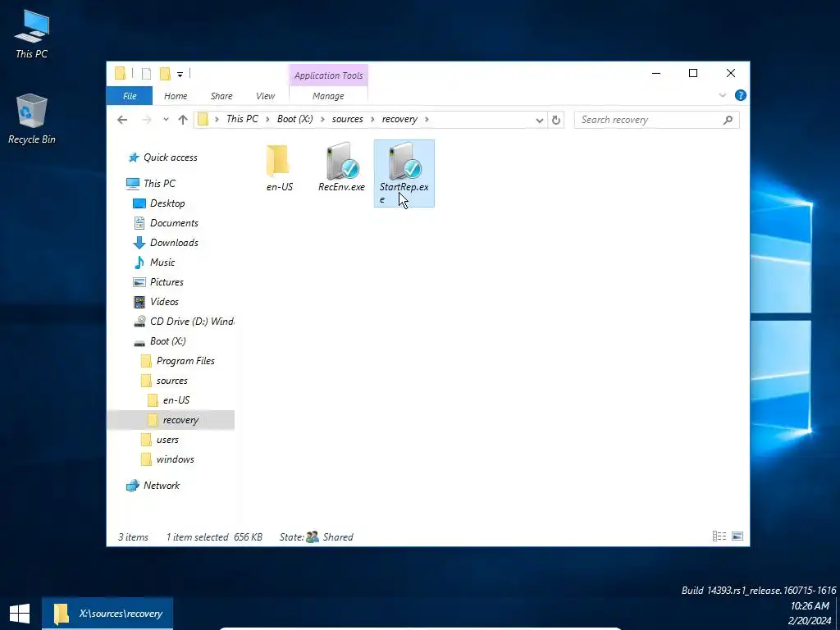Image resolution: width=840 pixels, height=630 pixels.
Task: Open the File ribbon tab
Action: point(130,96)
